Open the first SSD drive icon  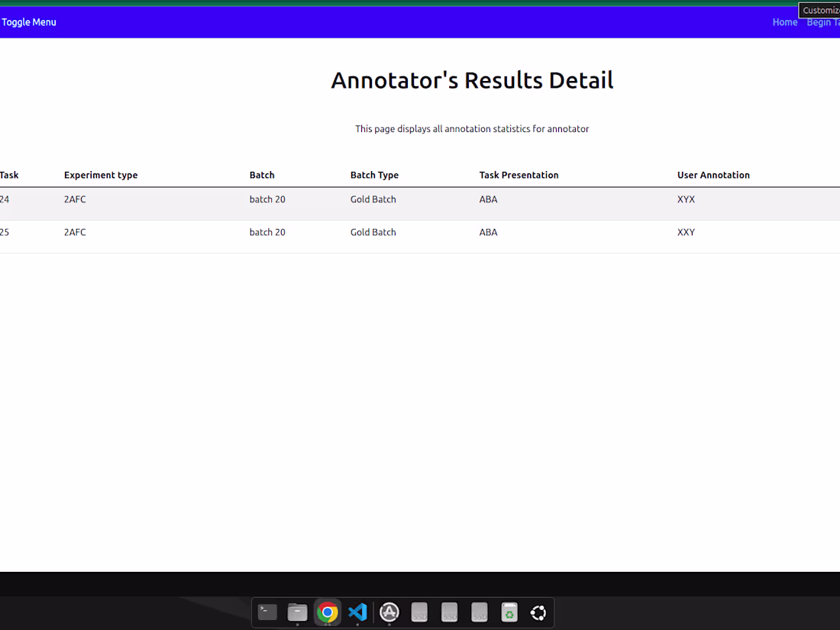coord(419,612)
